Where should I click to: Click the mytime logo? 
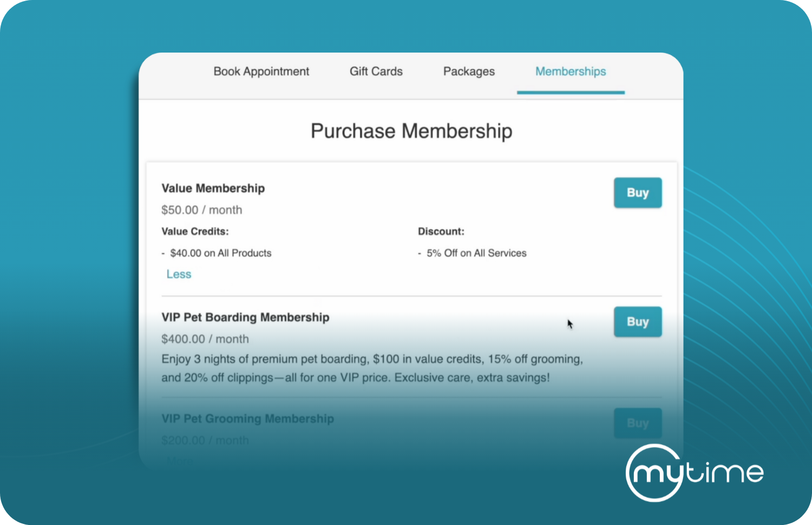coord(694,473)
